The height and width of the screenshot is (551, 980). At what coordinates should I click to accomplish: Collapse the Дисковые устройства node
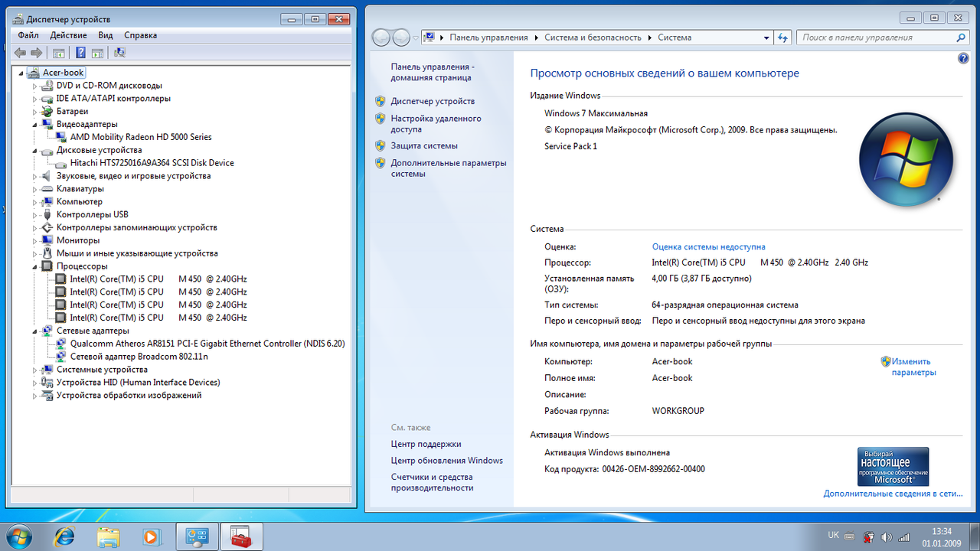[34, 151]
